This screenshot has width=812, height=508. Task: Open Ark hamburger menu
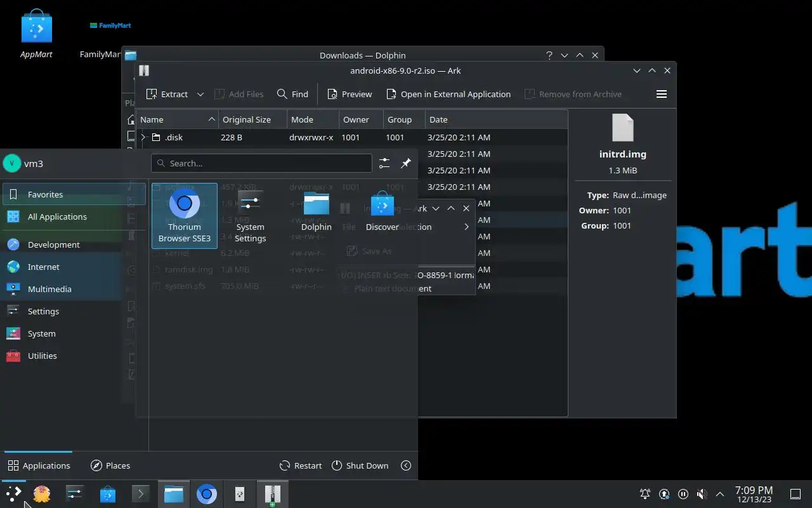pyautogui.click(x=662, y=94)
